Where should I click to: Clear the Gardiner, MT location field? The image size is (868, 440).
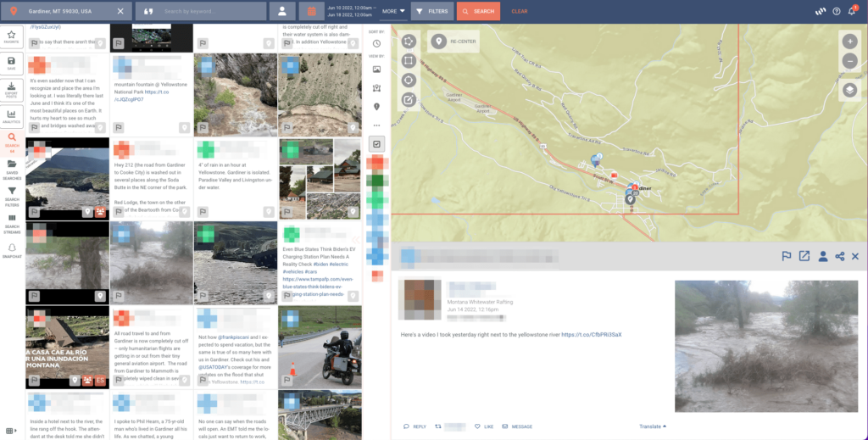[120, 11]
